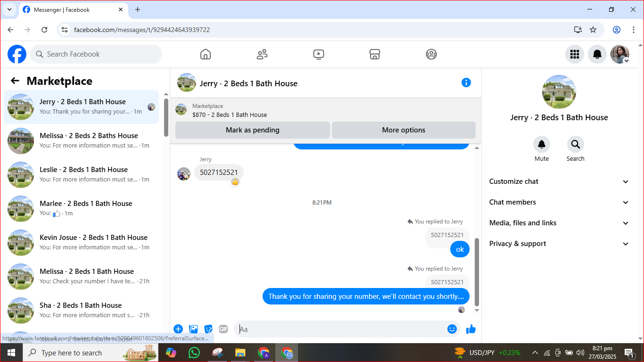Click the Mark as pending button
The width and height of the screenshot is (644, 362).
coord(253,130)
